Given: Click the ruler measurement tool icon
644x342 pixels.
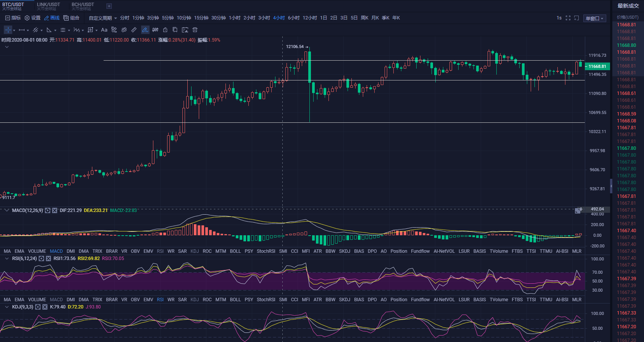Looking at the screenshot, I should pyautogui.click(x=134, y=30).
